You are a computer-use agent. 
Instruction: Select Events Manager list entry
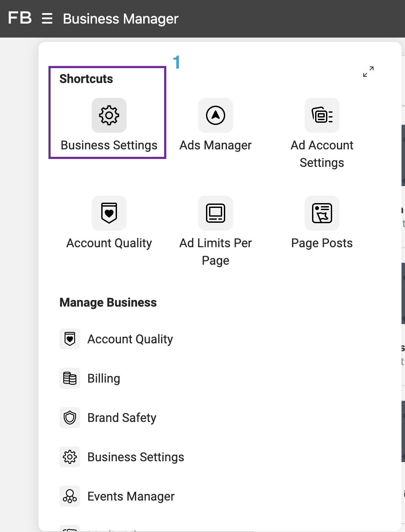[130, 496]
